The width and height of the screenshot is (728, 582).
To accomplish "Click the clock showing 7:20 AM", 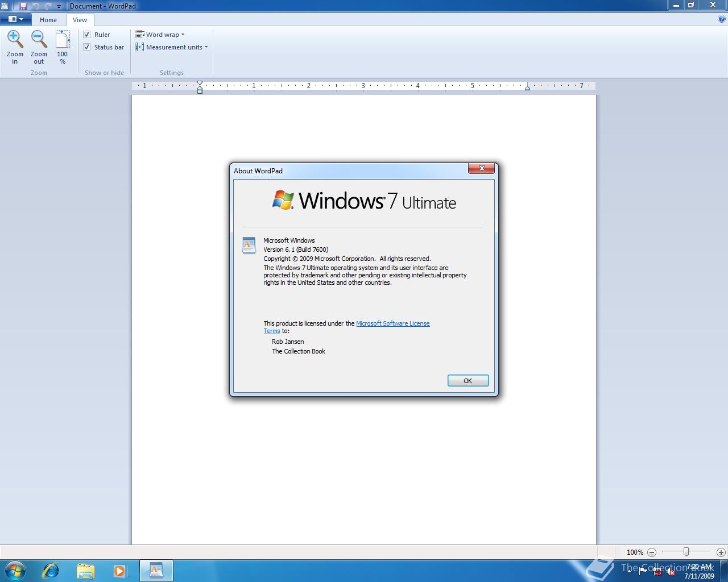I will click(x=699, y=571).
